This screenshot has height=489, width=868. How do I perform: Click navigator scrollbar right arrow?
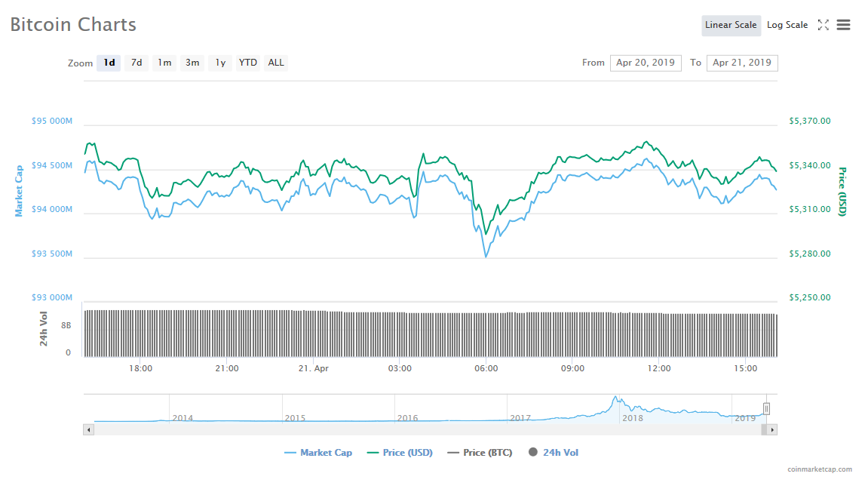tap(771, 429)
